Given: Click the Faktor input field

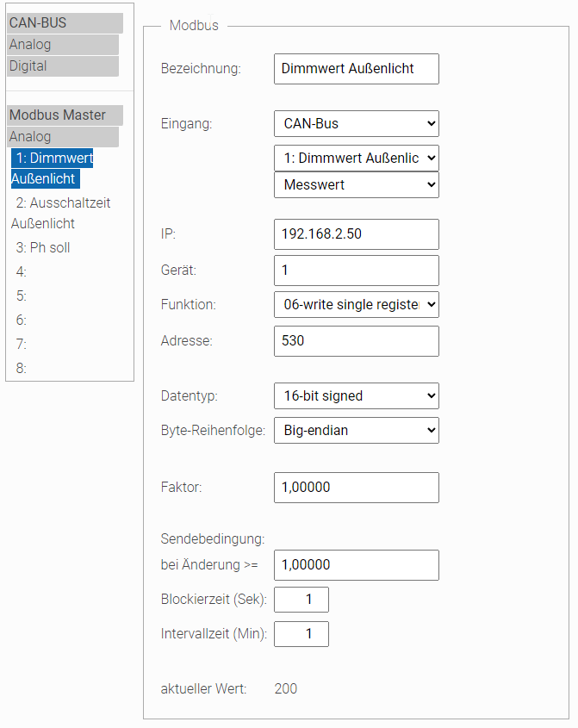Looking at the screenshot, I should [x=356, y=488].
